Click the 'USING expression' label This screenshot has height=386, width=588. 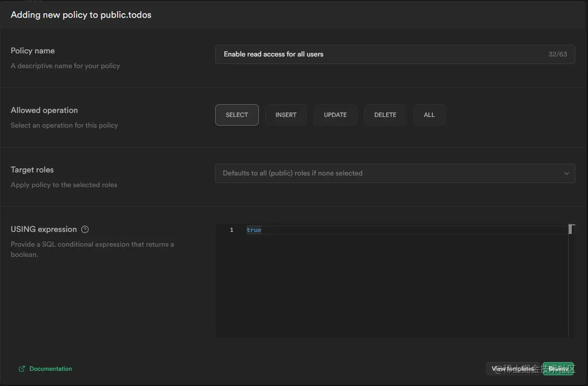[44, 229]
